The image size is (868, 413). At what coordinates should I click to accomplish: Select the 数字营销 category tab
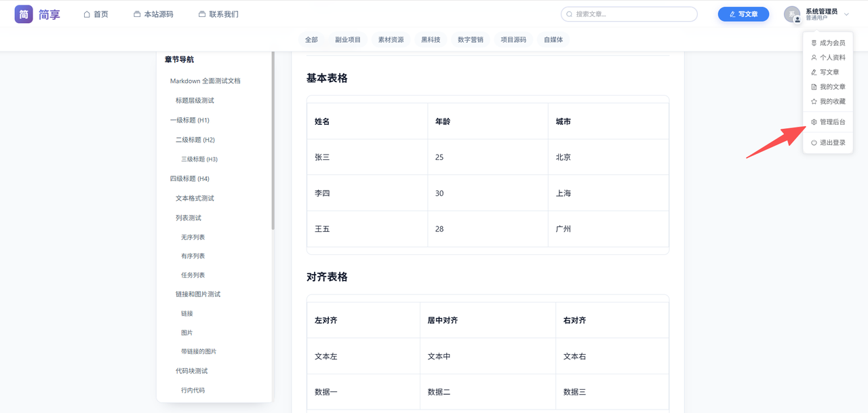click(x=471, y=39)
